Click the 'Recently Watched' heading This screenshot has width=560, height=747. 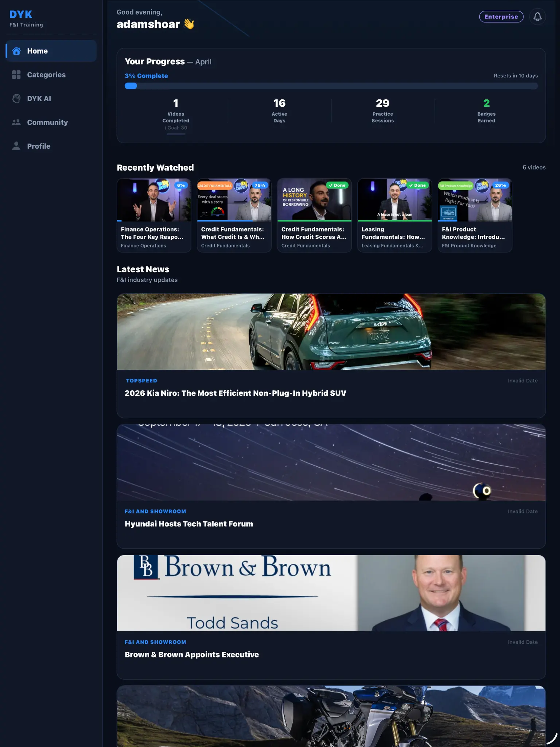155,168
